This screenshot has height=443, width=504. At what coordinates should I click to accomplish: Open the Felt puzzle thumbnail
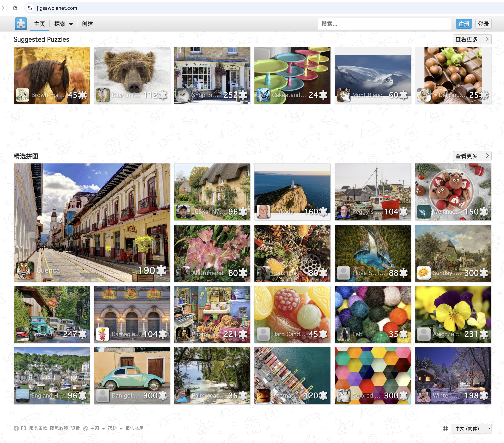tap(373, 314)
